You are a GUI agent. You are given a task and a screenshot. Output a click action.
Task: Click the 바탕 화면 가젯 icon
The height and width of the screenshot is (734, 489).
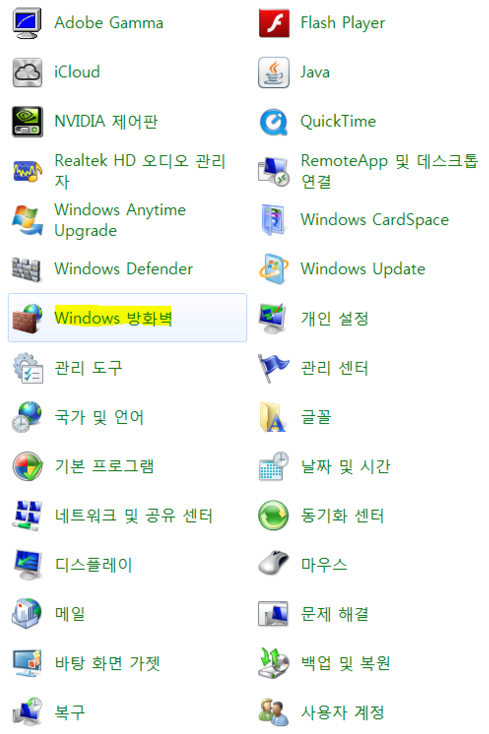pyautogui.click(x=27, y=663)
